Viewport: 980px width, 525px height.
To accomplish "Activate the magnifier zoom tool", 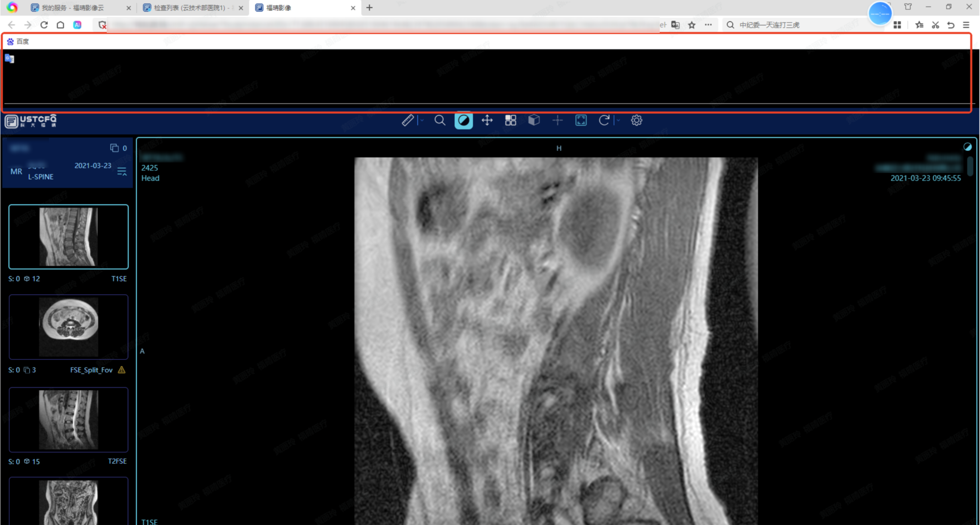I will (440, 121).
